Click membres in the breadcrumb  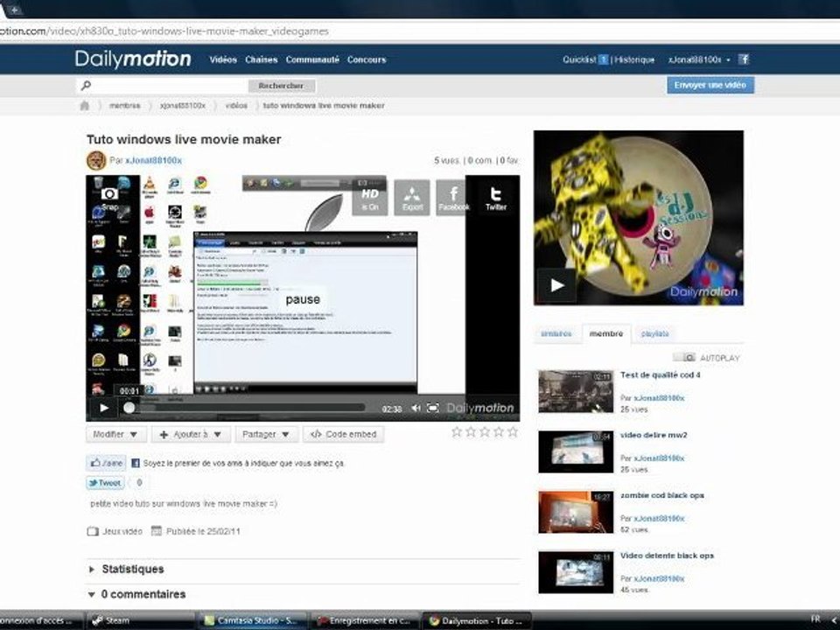tap(124, 106)
